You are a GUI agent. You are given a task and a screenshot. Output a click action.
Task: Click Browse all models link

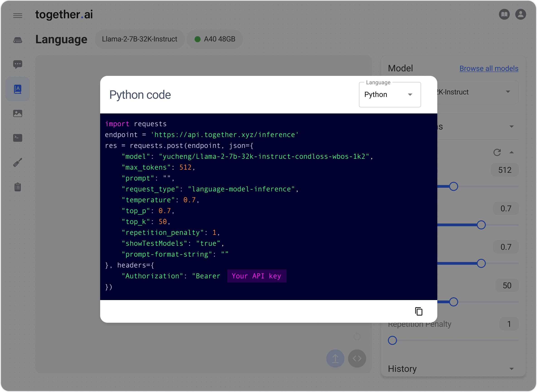pyautogui.click(x=489, y=68)
